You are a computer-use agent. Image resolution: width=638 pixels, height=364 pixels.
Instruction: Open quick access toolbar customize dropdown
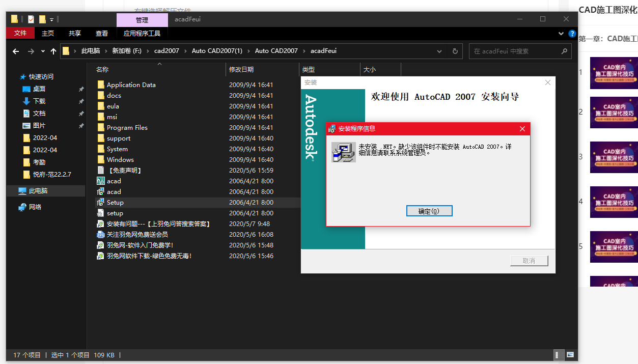pyautogui.click(x=51, y=19)
